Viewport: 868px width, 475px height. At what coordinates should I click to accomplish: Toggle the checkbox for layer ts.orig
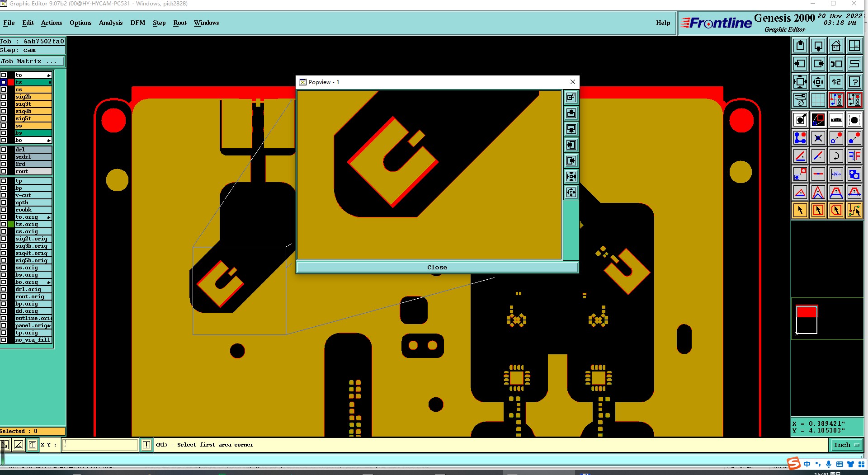pos(4,224)
